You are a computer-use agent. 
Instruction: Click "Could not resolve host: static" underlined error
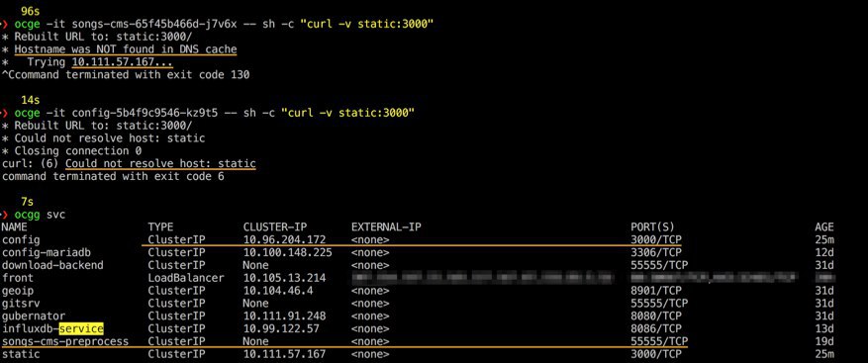160,164
